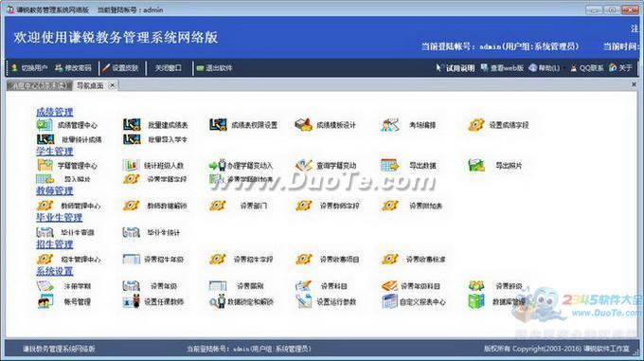Viewport: 644px width, 361px height.
Task: Open 帮助 menu in toolbar
Action: (x=545, y=68)
